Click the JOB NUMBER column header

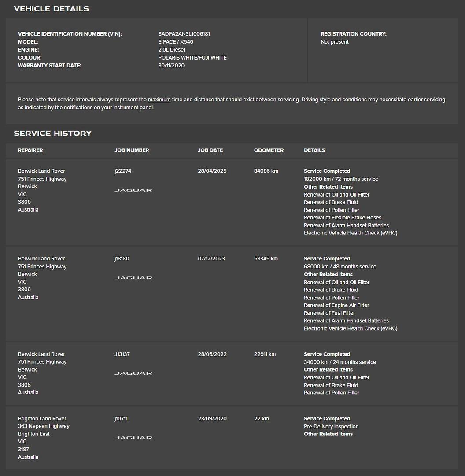pyautogui.click(x=132, y=150)
